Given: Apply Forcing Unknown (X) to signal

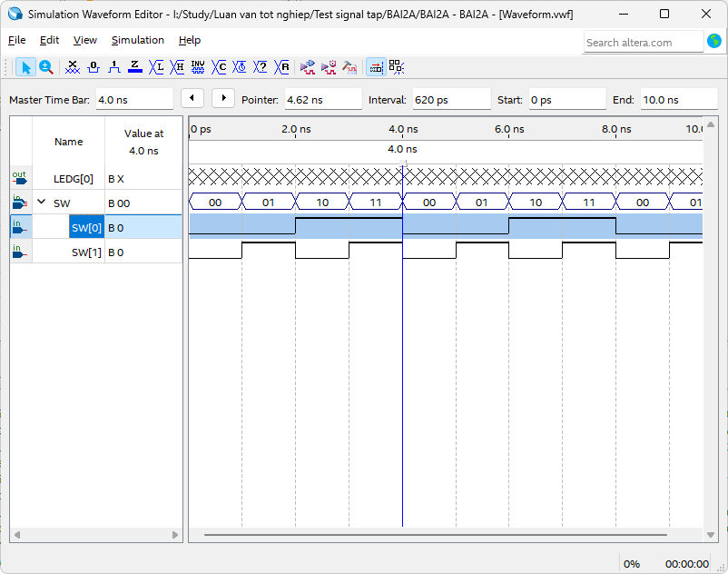Looking at the screenshot, I should click(73, 67).
